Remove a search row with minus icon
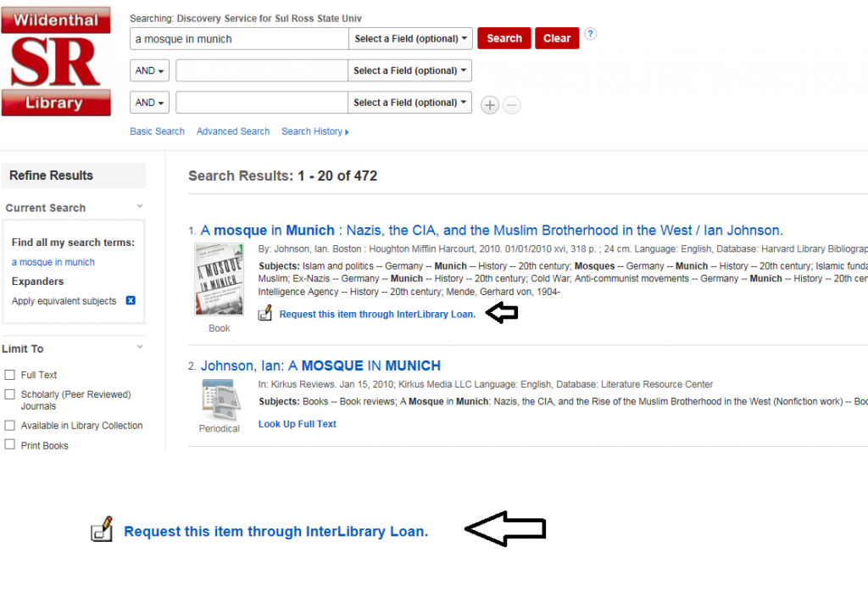The image size is (868, 597). 512,104
